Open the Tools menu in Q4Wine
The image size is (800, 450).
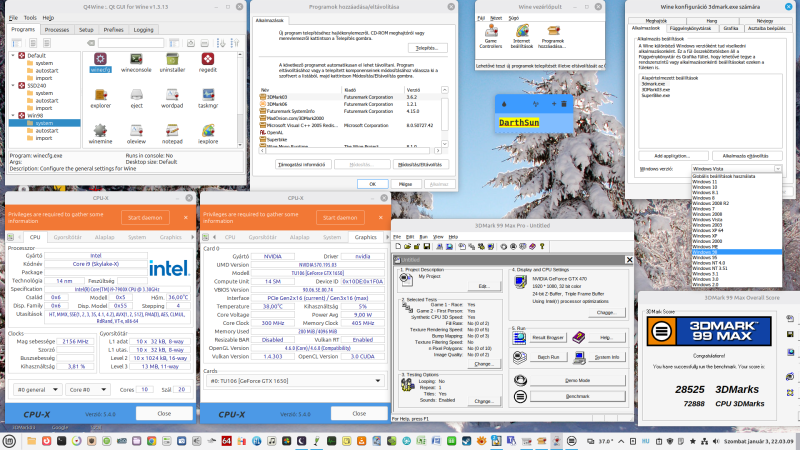tap(30, 17)
